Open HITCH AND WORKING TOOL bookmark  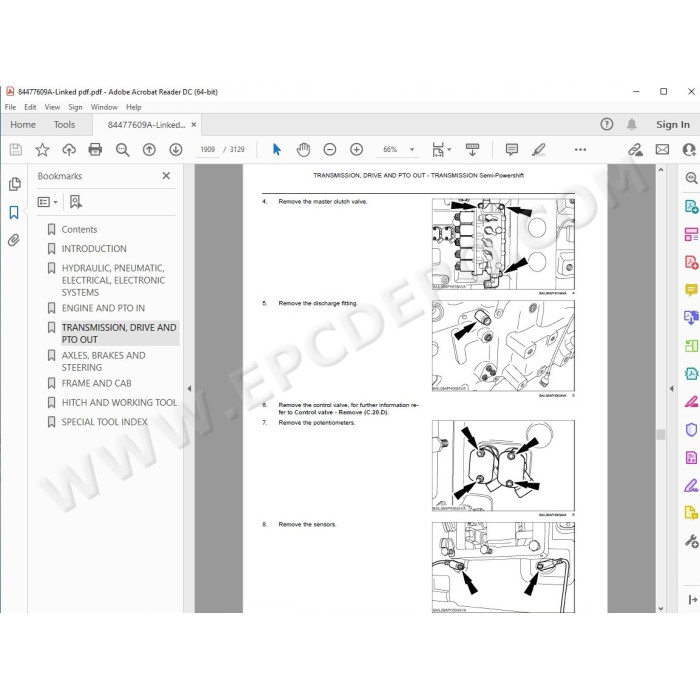(x=119, y=403)
